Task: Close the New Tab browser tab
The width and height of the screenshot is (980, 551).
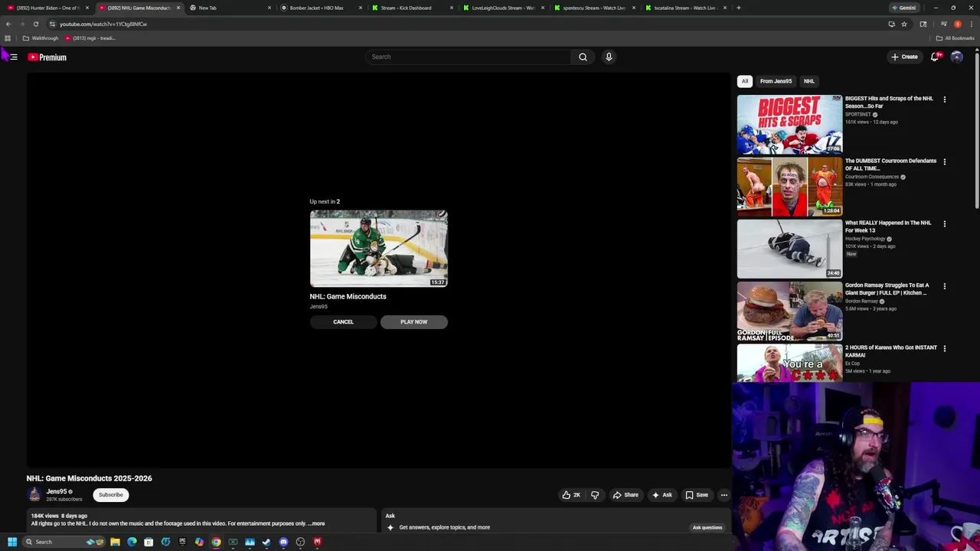Action: (269, 8)
